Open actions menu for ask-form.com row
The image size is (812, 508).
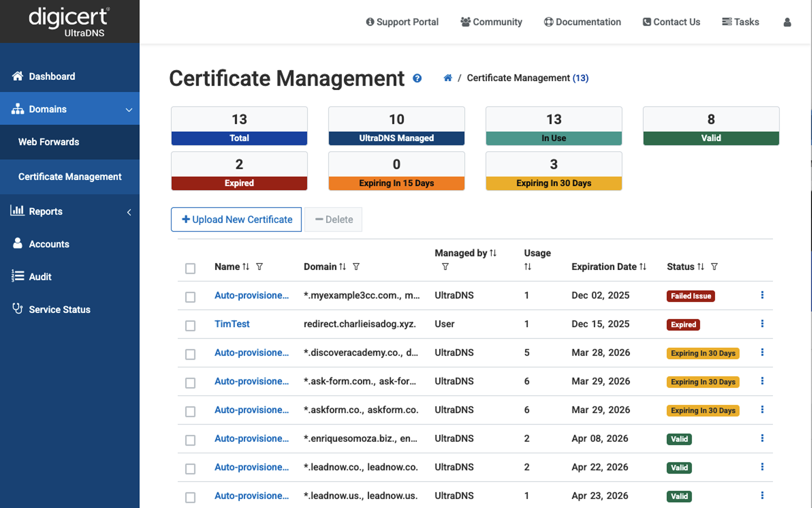coord(762,381)
